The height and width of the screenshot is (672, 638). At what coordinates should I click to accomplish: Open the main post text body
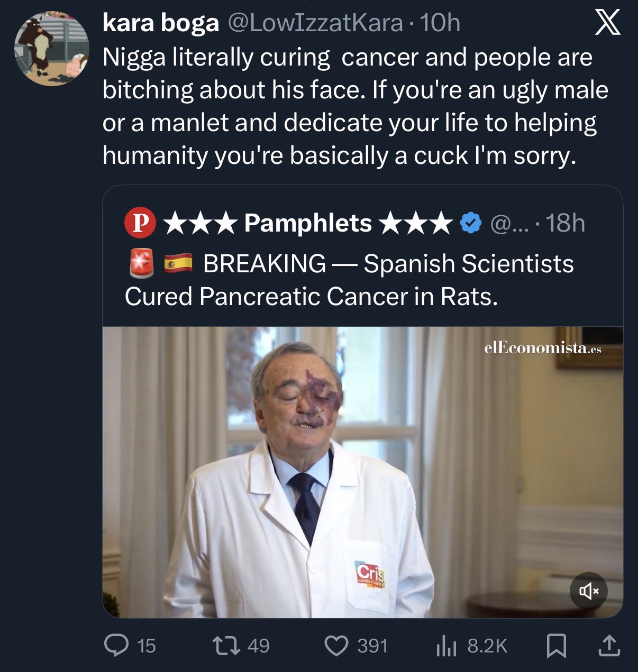[x=356, y=106]
